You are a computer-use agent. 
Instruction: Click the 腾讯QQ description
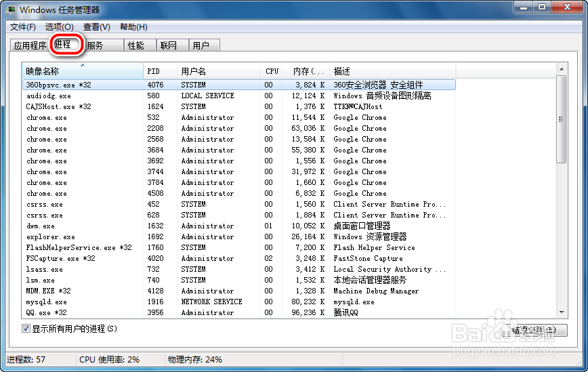345,313
